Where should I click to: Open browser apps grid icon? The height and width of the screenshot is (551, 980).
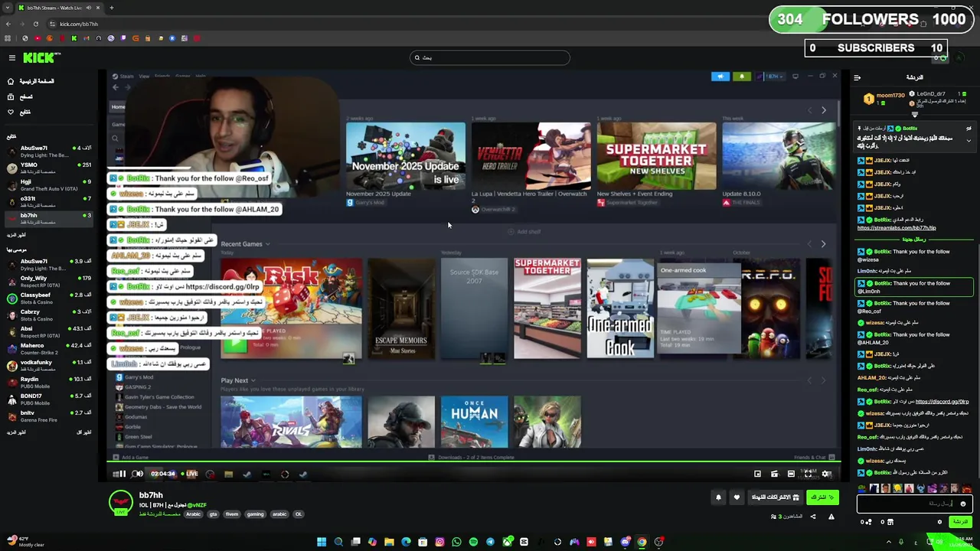click(8, 38)
